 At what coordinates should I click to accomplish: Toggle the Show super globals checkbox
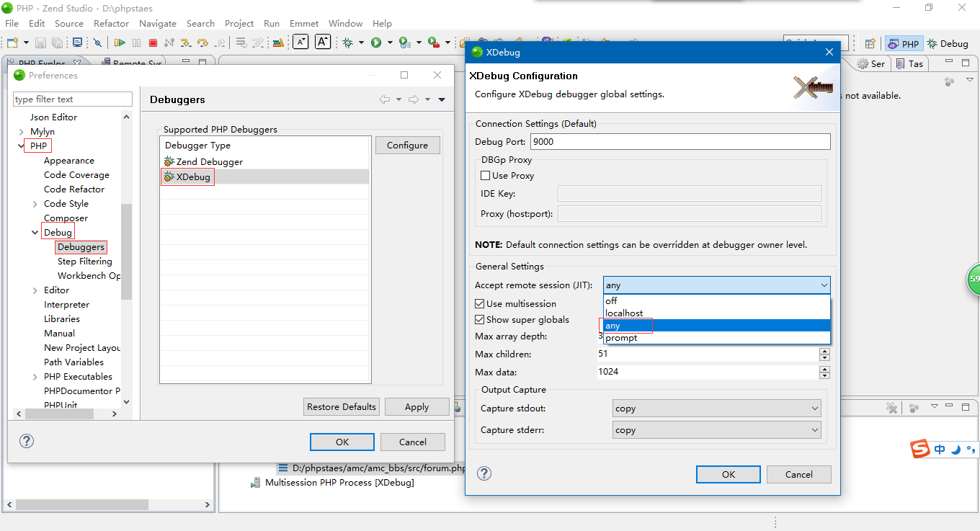coord(480,319)
